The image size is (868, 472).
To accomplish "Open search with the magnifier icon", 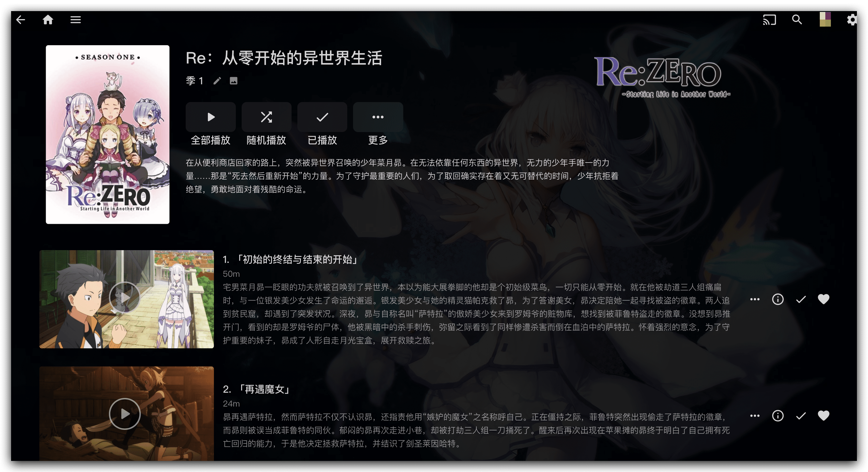I will point(797,20).
